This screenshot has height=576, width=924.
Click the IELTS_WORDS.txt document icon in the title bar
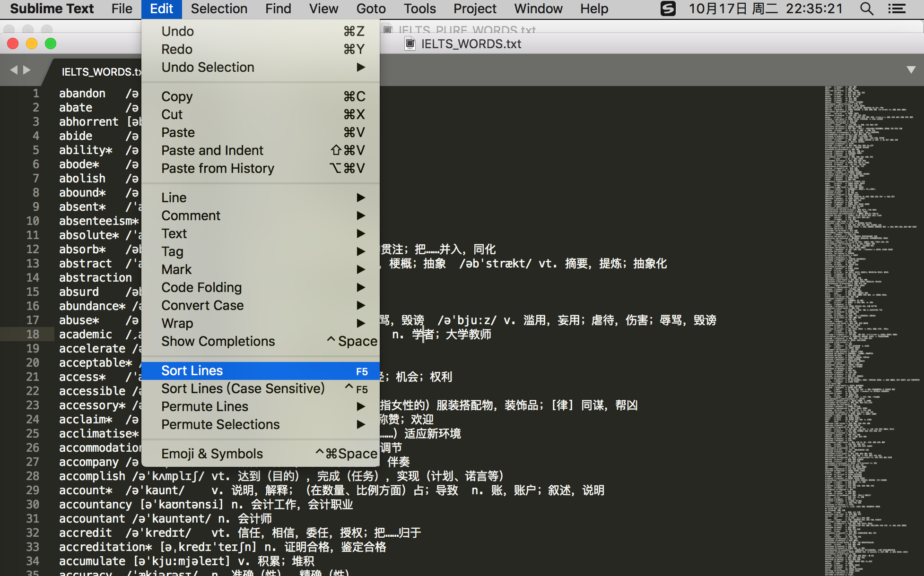tap(410, 44)
